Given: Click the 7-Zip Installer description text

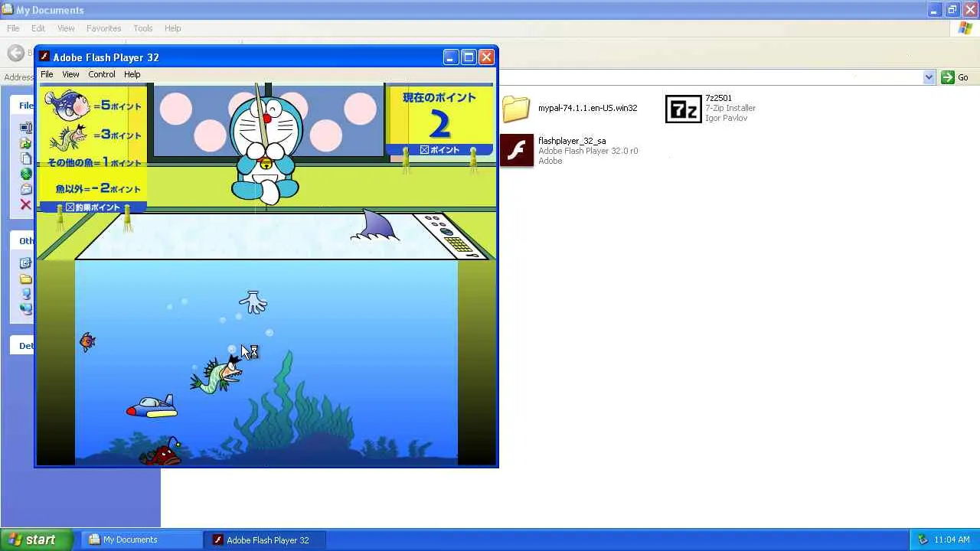Looking at the screenshot, I should point(730,108).
